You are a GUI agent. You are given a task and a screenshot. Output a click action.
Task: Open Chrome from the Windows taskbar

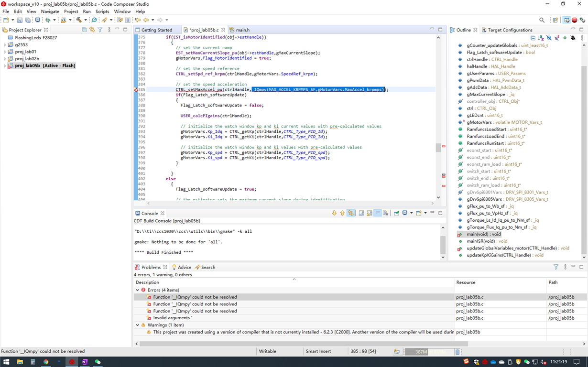[46, 362]
